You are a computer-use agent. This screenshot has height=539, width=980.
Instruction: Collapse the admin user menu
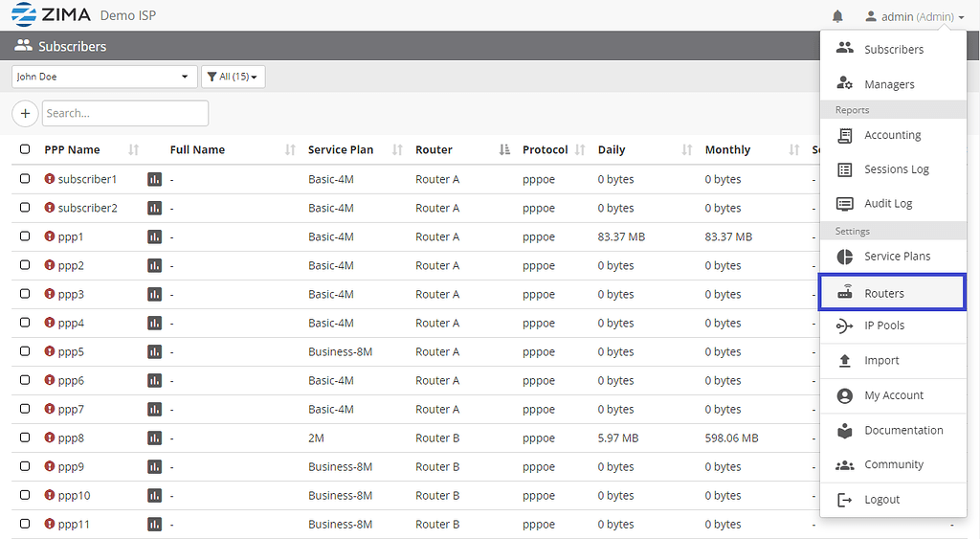[x=913, y=16]
